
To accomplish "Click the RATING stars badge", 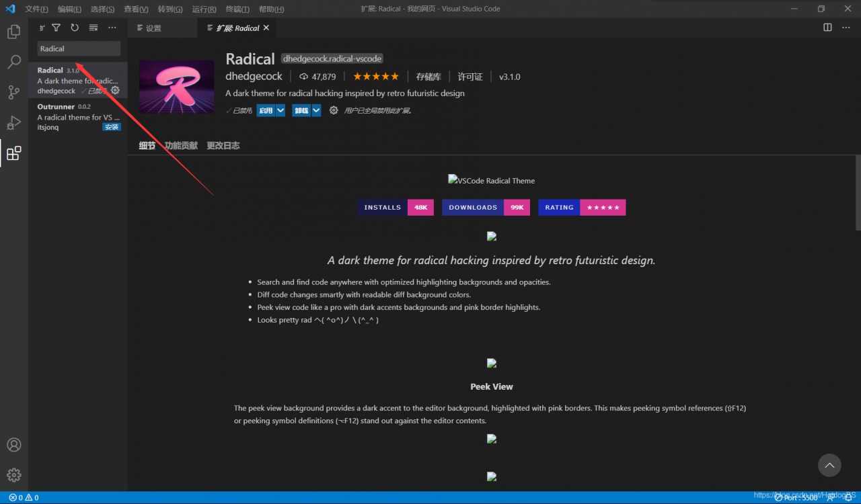I will [582, 208].
